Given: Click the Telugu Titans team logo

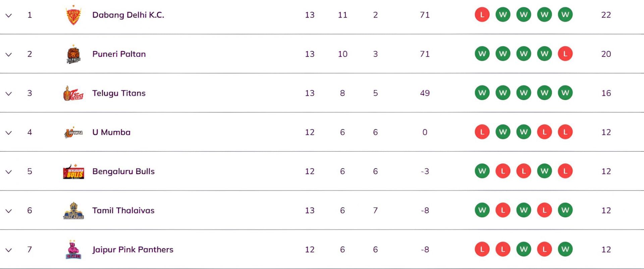Looking at the screenshot, I should pyautogui.click(x=73, y=93).
